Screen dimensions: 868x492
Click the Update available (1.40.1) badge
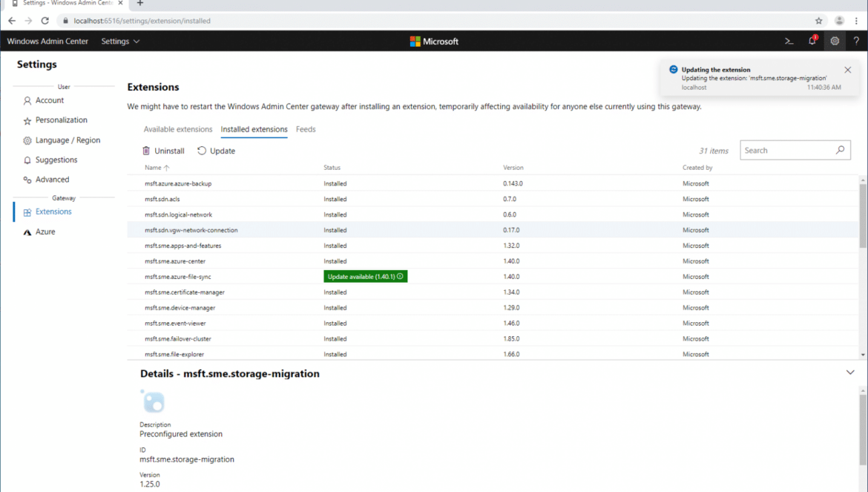[365, 276]
